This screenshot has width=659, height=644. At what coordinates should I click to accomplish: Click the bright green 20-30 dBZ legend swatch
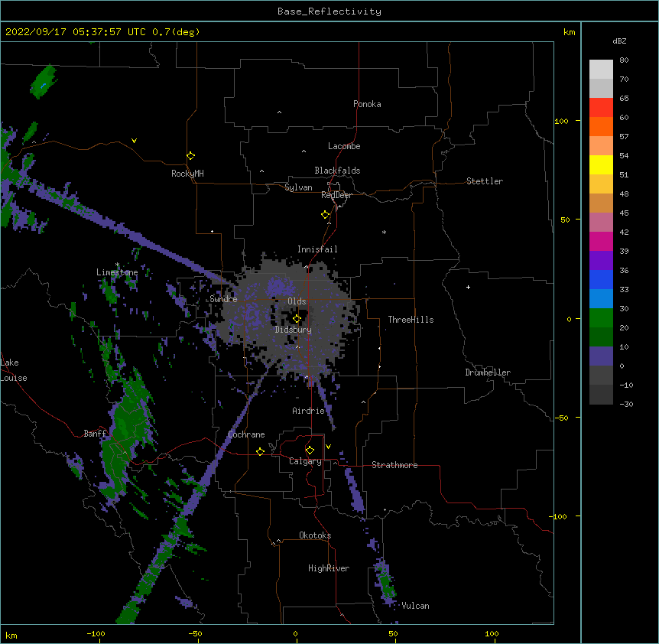pyautogui.click(x=601, y=318)
